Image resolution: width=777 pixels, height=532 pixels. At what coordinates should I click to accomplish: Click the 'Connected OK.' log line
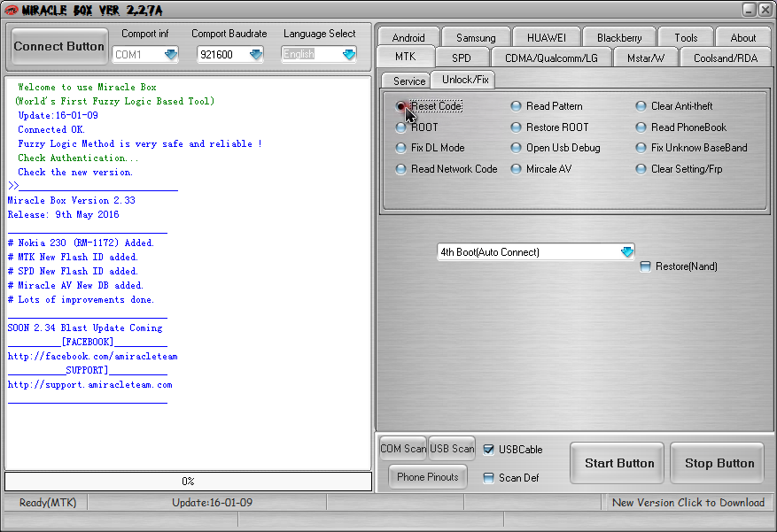click(51, 129)
